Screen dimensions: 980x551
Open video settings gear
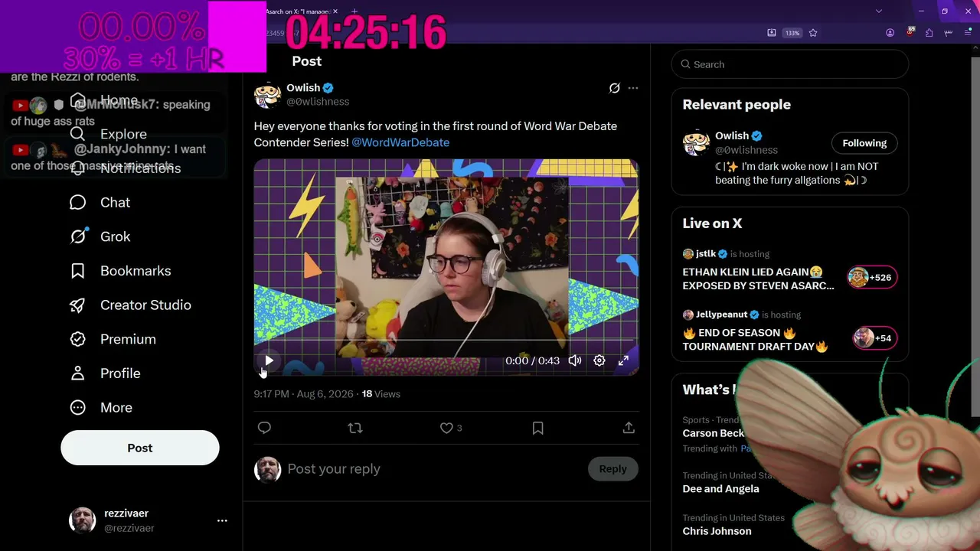pyautogui.click(x=599, y=360)
